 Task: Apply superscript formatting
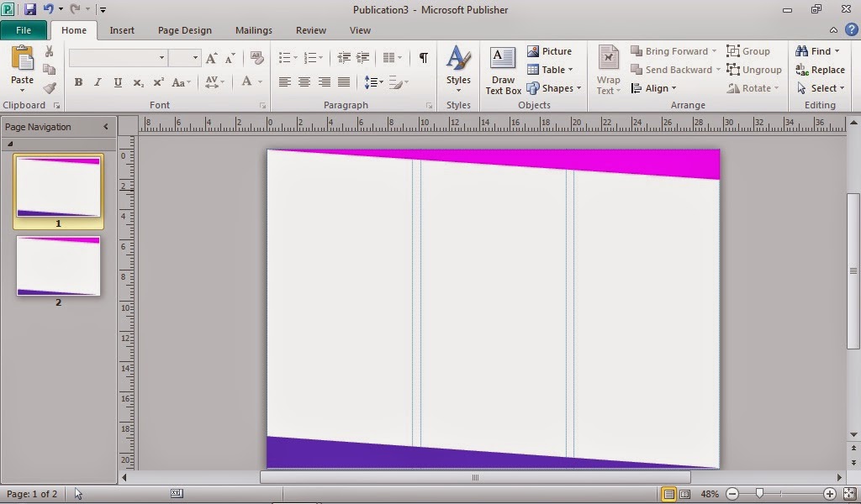pos(158,82)
